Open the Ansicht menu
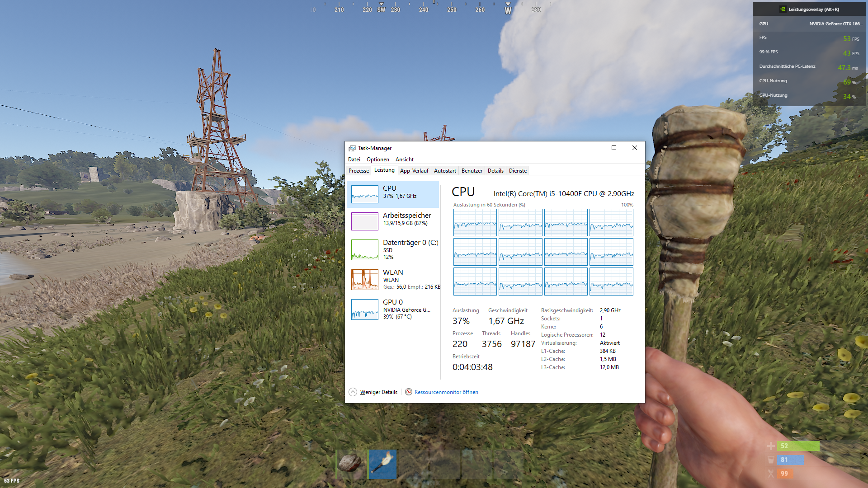 click(404, 160)
